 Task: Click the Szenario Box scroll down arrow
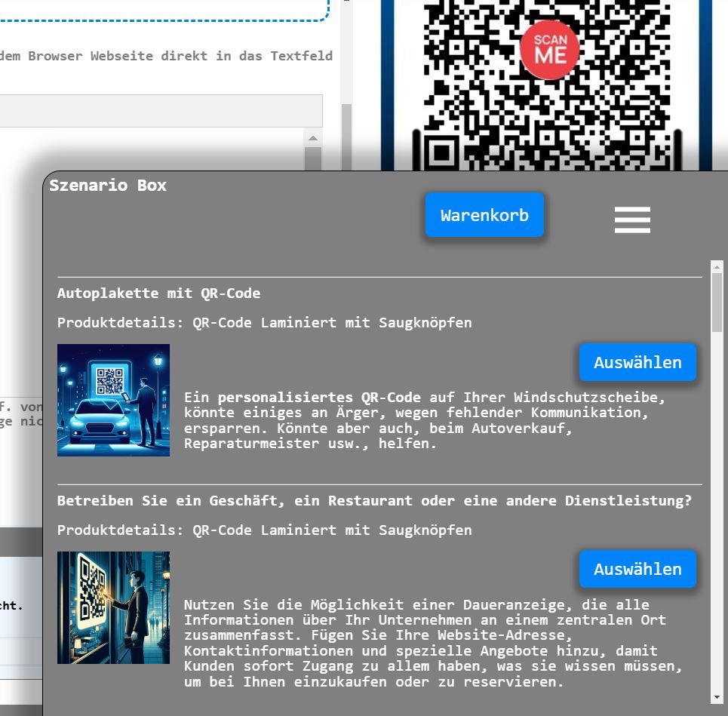tap(717, 697)
